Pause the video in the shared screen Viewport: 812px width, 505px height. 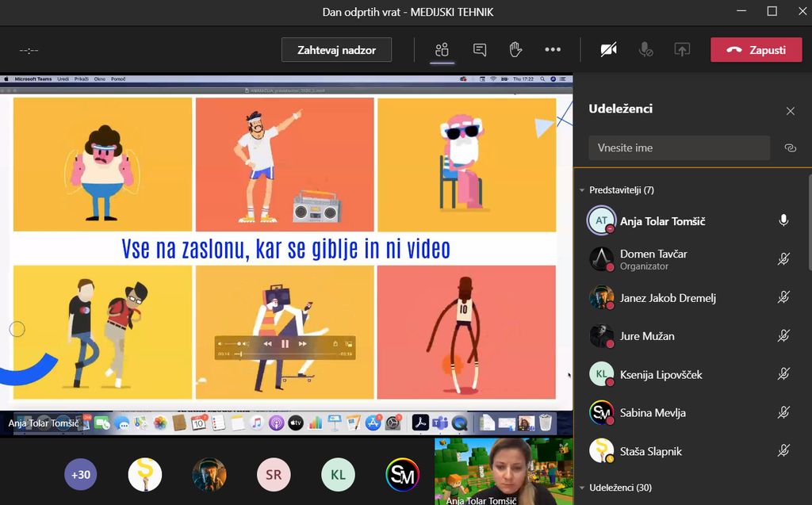click(285, 344)
